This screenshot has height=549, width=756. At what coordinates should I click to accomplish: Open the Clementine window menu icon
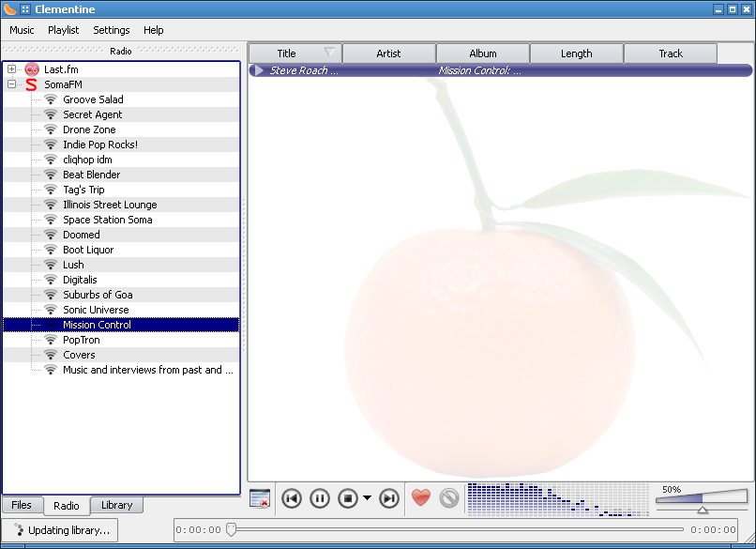(25, 9)
